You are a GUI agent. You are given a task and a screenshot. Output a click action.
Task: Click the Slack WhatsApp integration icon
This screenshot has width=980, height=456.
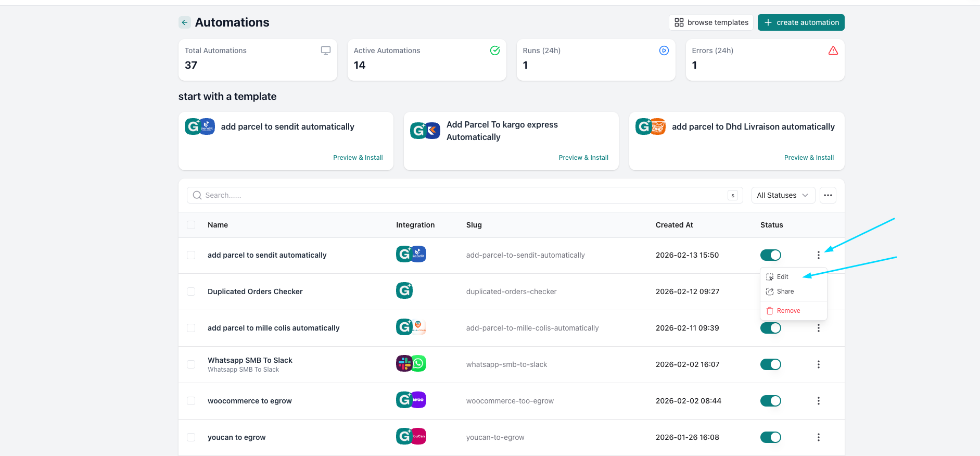click(x=411, y=363)
